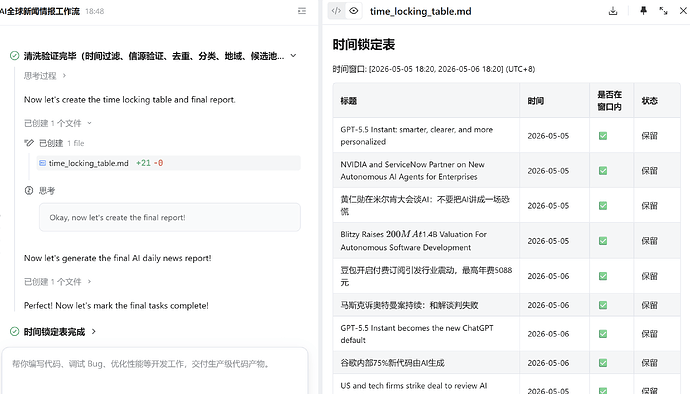Click checkmark in NVIDIA and ServiceNow row
The height and width of the screenshot is (394, 690).
click(603, 171)
